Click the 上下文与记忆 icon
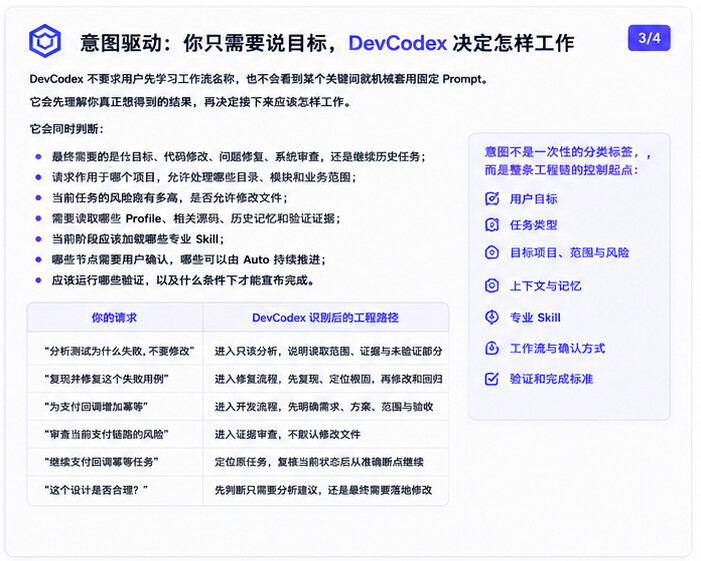The image size is (701, 561). click(x=492, y=286)
